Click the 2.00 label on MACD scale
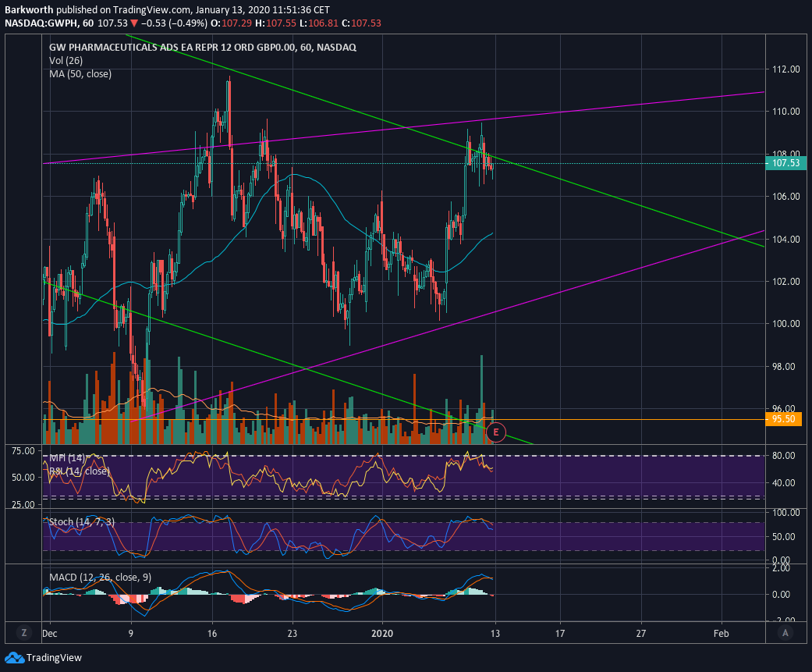812x672 pixels. 781,568
